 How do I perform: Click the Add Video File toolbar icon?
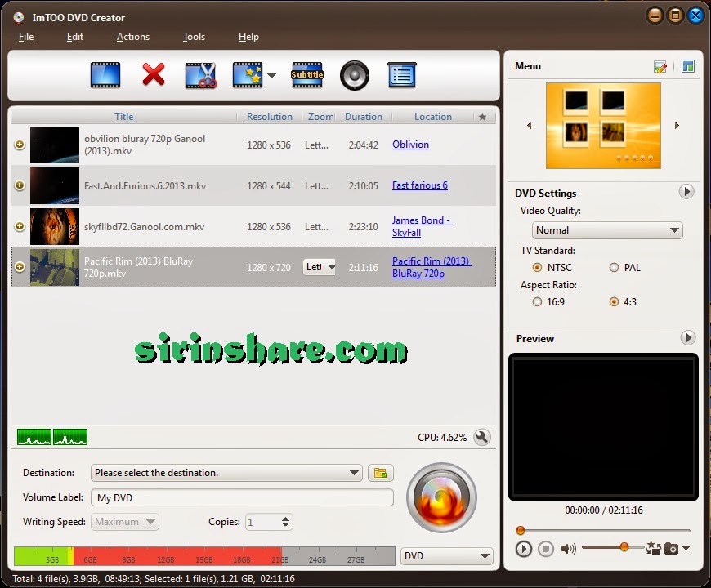[x=105, y=75]
